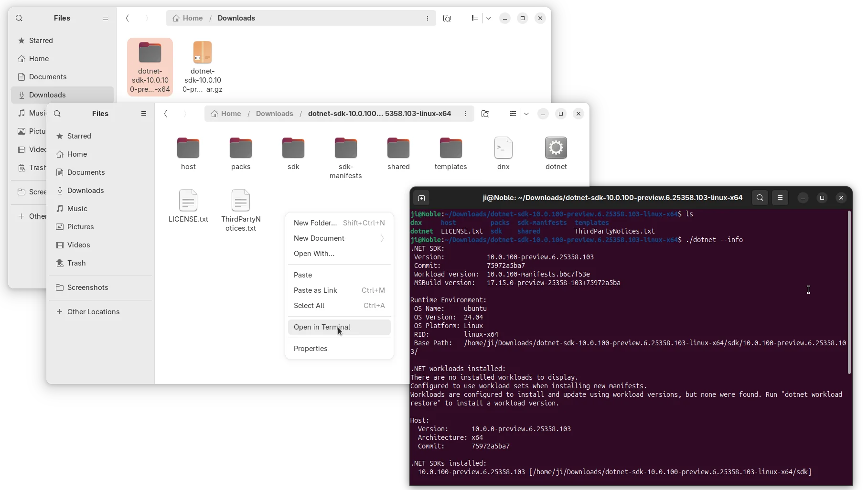Choose Open With from context menu

339,254
